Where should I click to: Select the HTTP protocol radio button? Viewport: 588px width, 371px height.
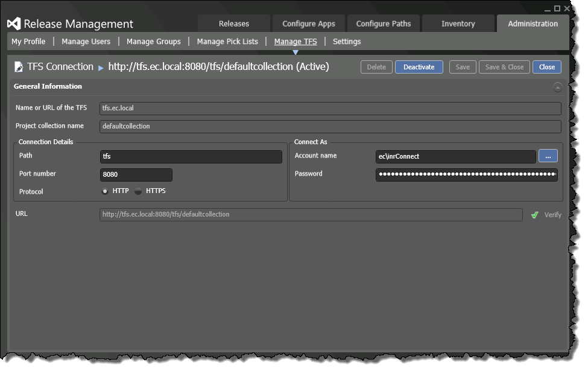pos(106,191)
